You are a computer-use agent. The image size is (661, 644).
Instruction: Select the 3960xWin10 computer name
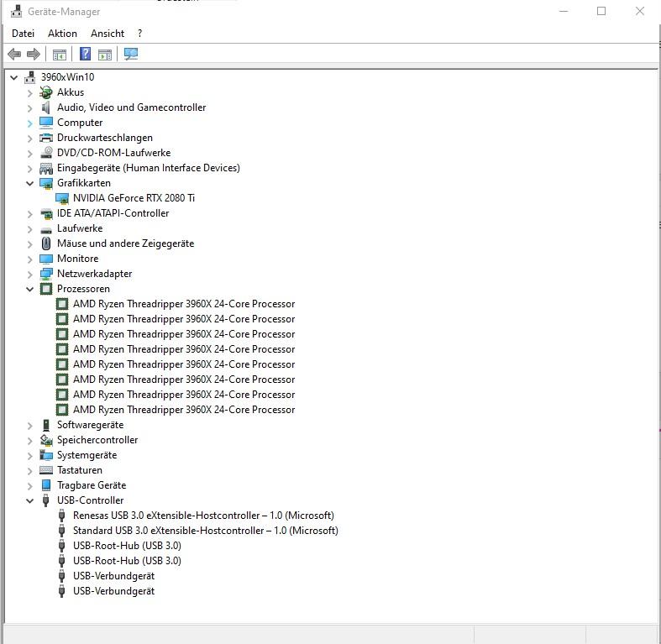point(67,77)
